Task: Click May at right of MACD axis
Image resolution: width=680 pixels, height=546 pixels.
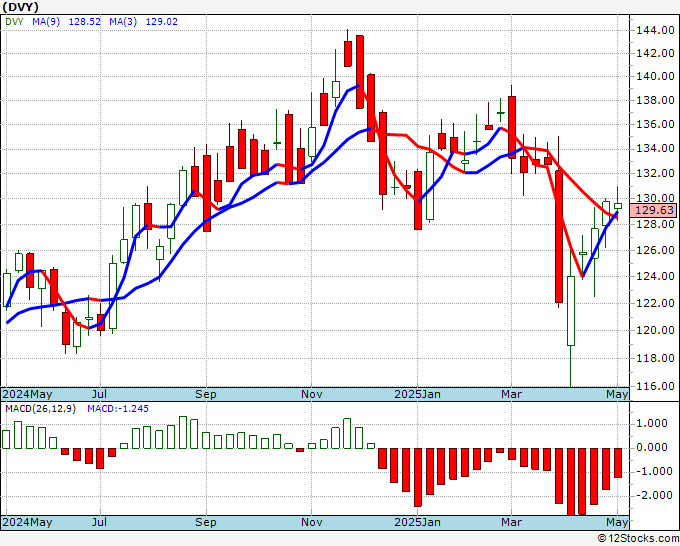Action: pyautogui.click(x=618, y=522)
